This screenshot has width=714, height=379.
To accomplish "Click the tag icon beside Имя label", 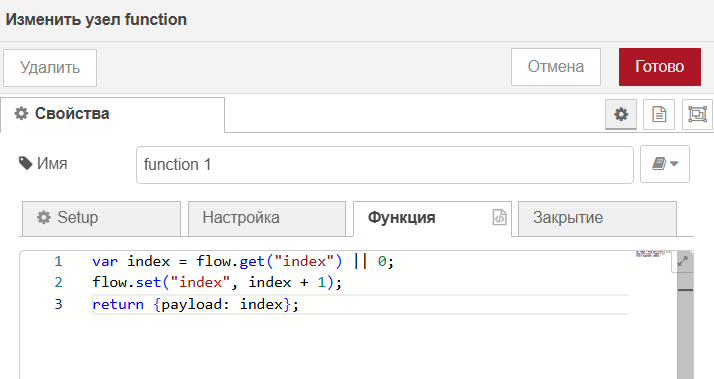I will 26,163.
